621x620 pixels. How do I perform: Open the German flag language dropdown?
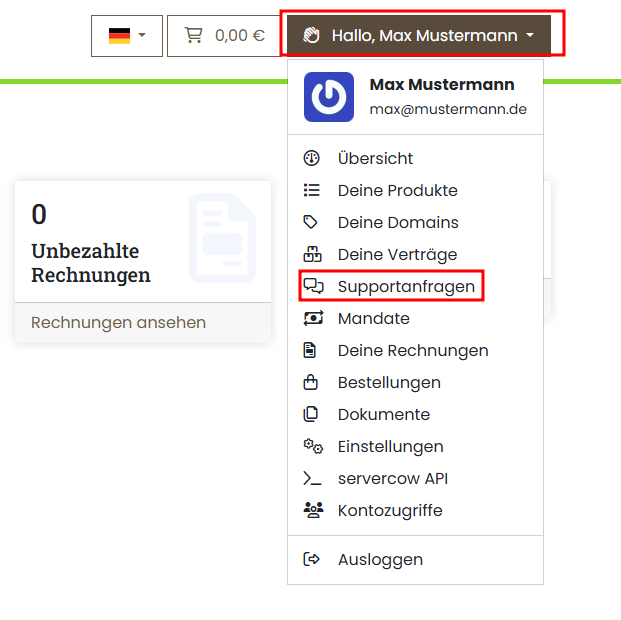tap(127, 36)
